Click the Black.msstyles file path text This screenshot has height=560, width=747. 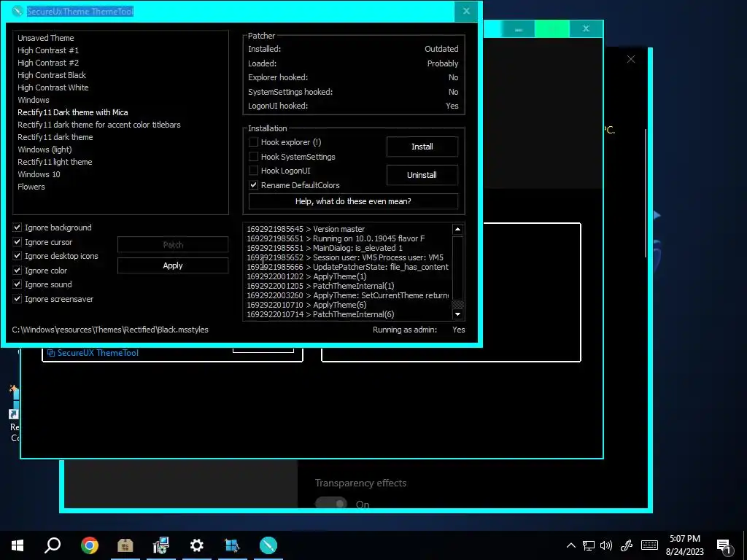110,330
